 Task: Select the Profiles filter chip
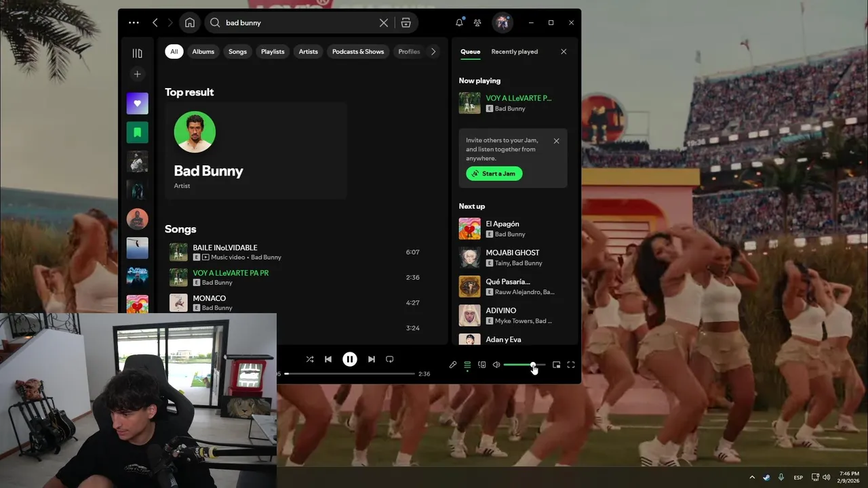pyautogui.click(x=409, y=52)
